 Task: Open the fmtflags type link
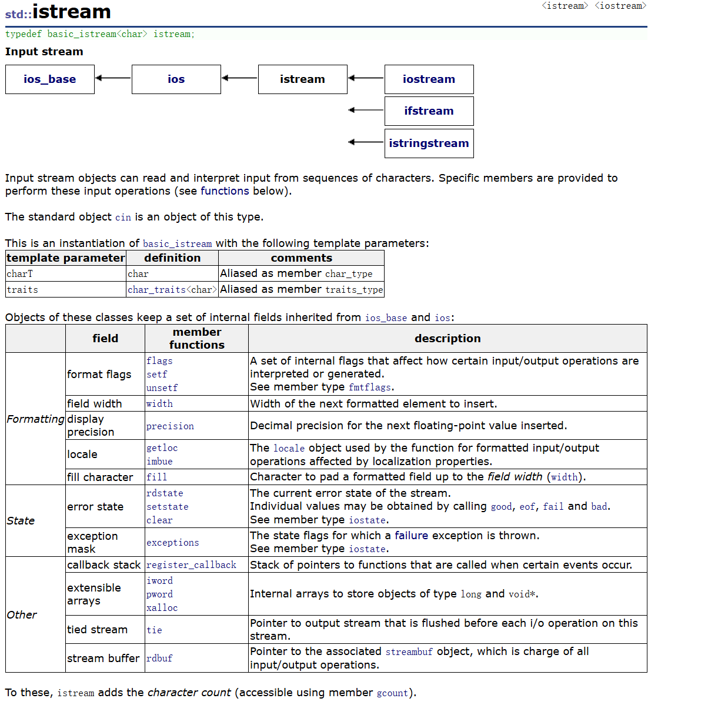click(x=370, y=387)
